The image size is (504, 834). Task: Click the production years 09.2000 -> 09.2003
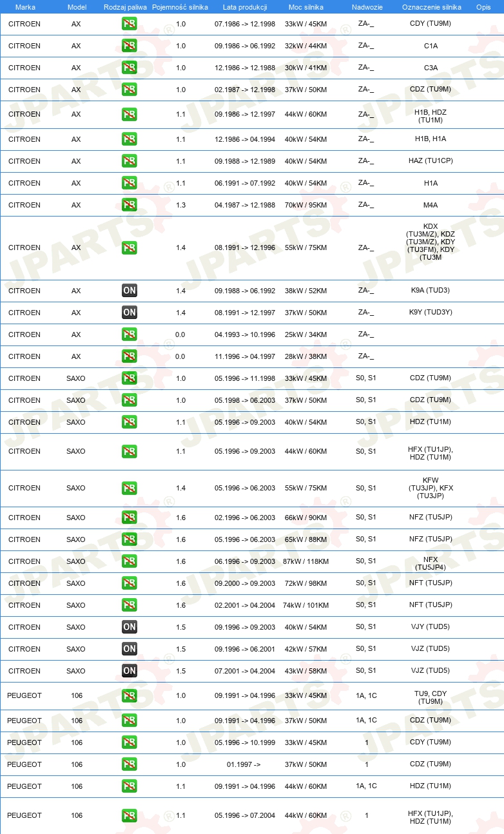[245, 584]
